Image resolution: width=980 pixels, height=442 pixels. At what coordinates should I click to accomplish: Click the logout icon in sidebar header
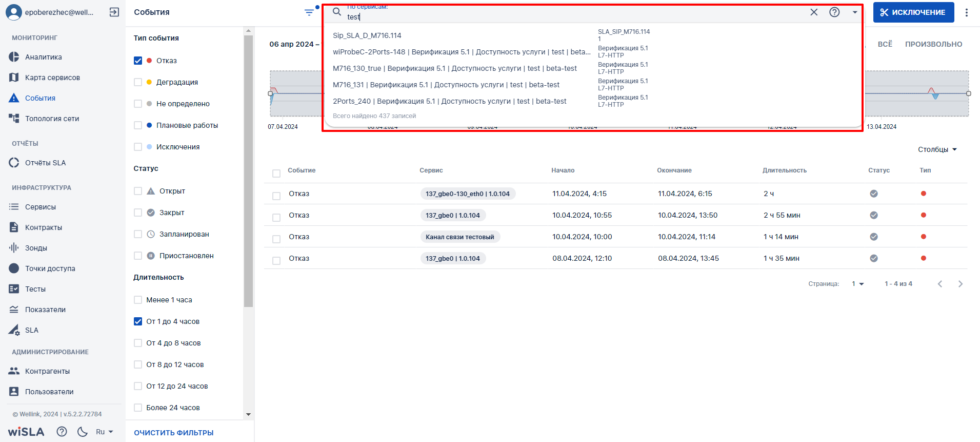tap(114, 12)
